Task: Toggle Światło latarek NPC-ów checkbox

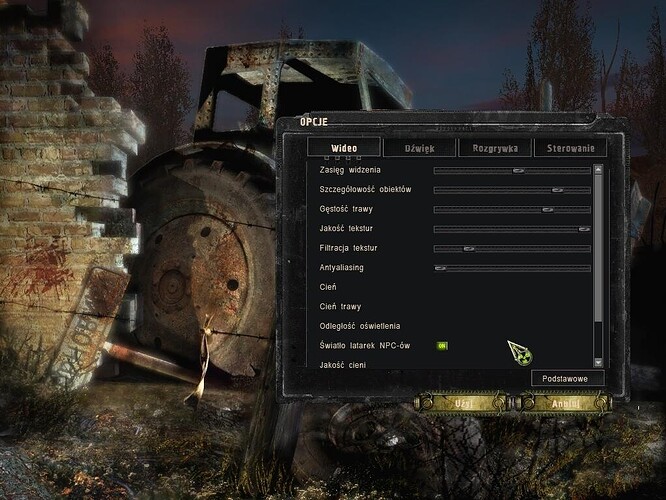Action: pos(442,346)
